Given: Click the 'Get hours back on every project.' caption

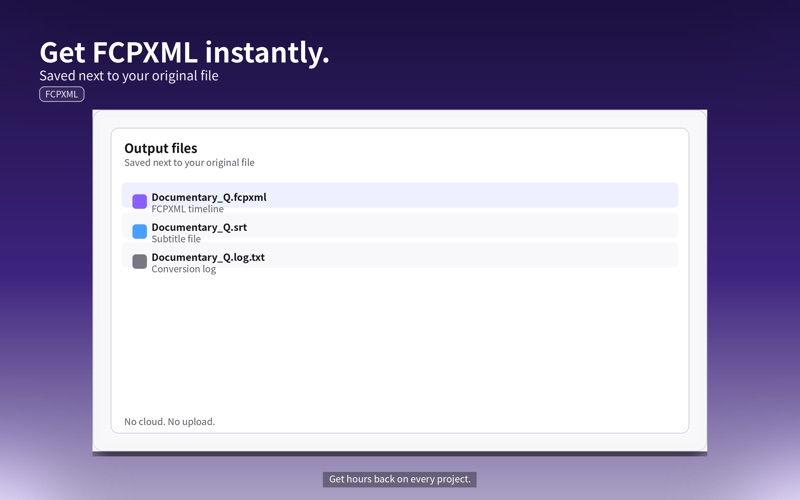Looking at the screenshot, I should [399, 479].
